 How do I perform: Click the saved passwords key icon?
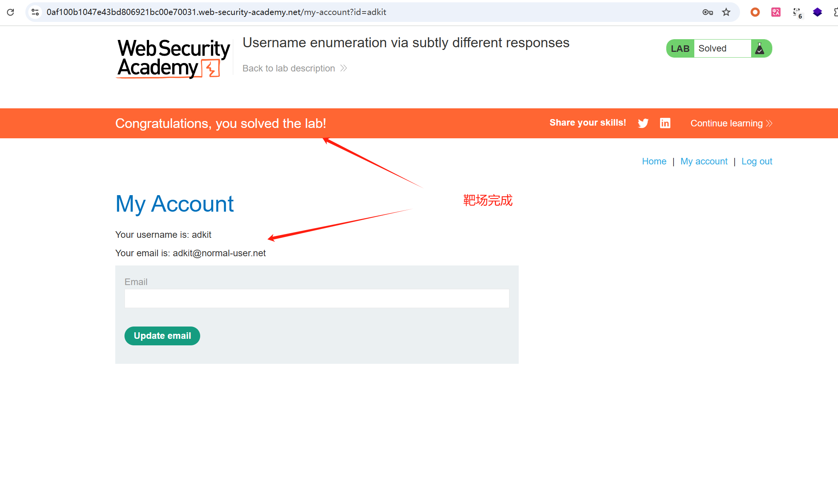tap(707, 12)
